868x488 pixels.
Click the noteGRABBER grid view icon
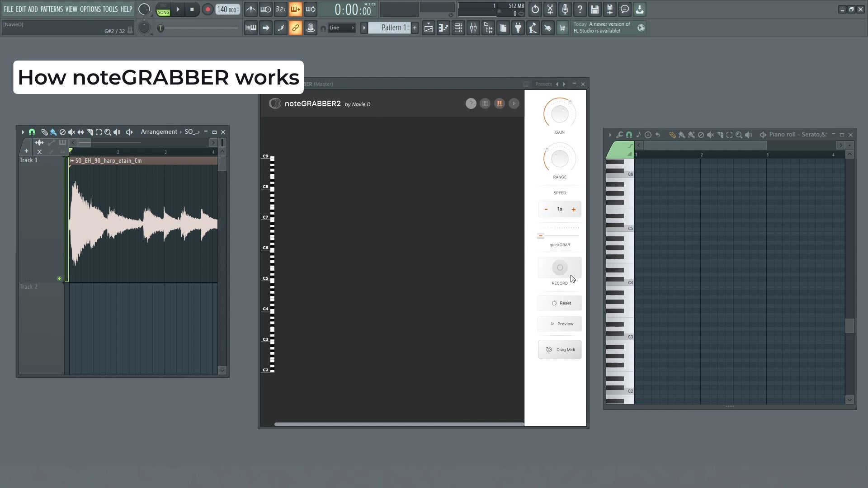(x=485, y=104)
